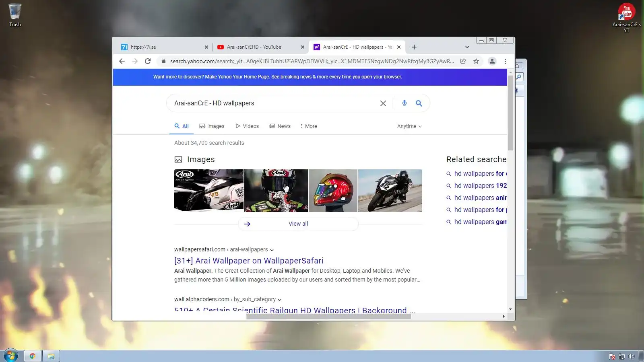Viewport: 644px width, 362px height.
Task: Close the Yahoo search tab
Action: [399, 47]
